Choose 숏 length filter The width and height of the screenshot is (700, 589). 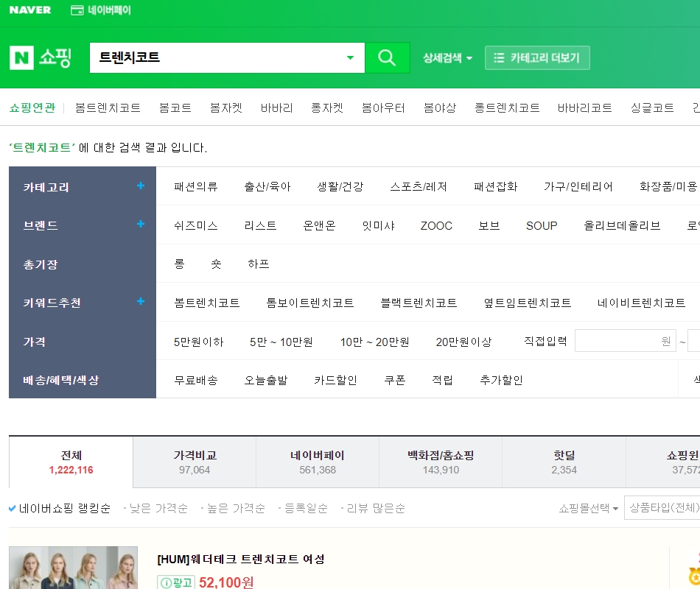(216, 264)
